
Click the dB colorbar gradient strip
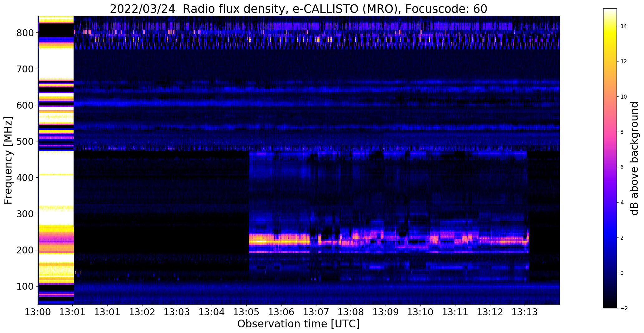tap(610, 158)
